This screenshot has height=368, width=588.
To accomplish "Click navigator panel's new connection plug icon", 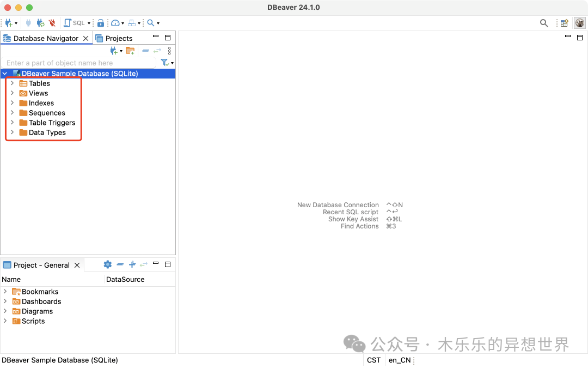I will coord(114,51).
